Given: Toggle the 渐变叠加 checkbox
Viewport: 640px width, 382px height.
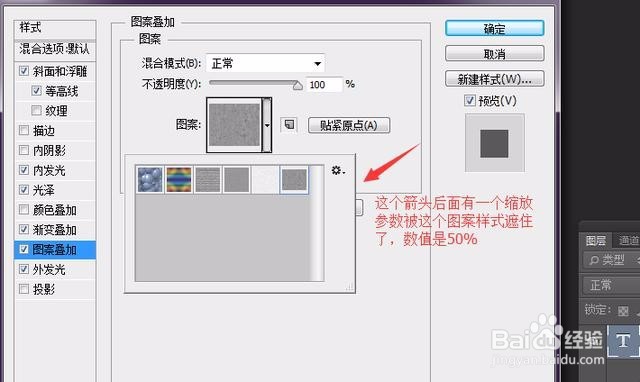Looking at the screenshot, I should coord(24,229).
